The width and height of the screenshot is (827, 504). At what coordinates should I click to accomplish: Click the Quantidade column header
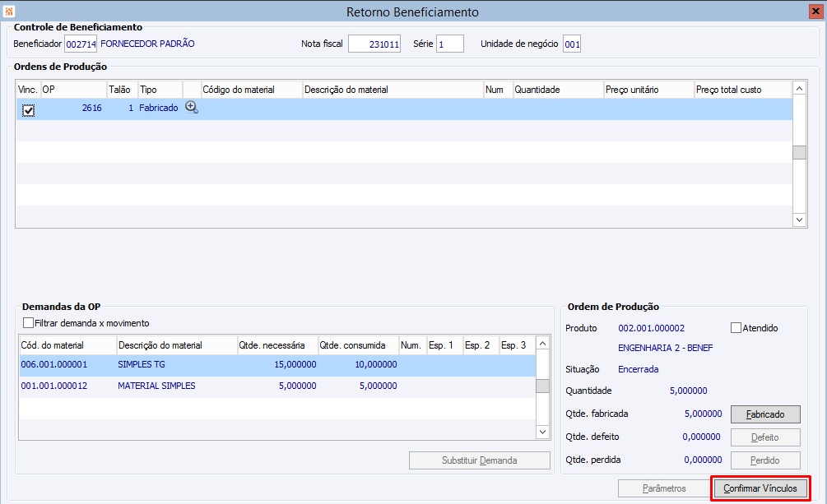(x=555, y=90)
